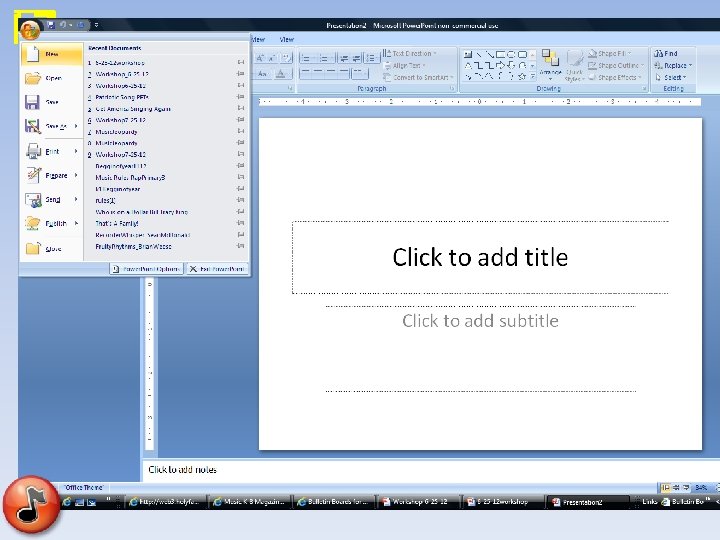Click the 'Click to add subtitle' placeholder
The width and height of the screenshot is (720, 540).
480,348
